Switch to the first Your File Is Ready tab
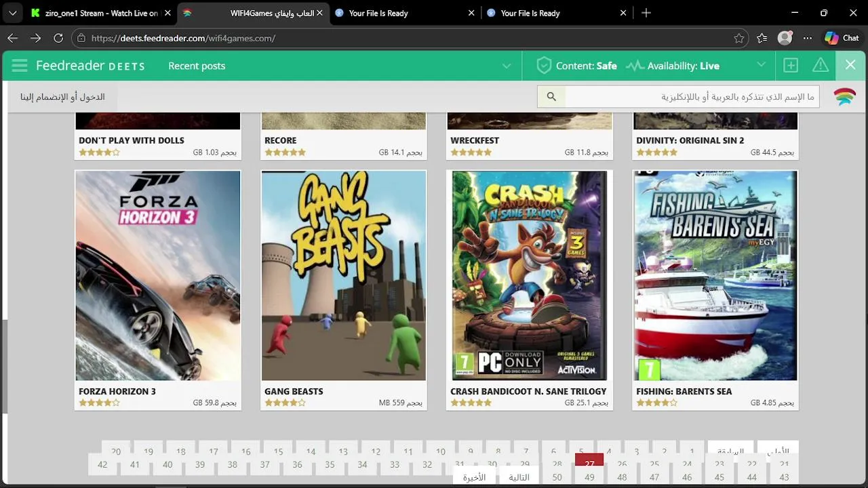This screenshot has width=868, height=488. (404, 13)
